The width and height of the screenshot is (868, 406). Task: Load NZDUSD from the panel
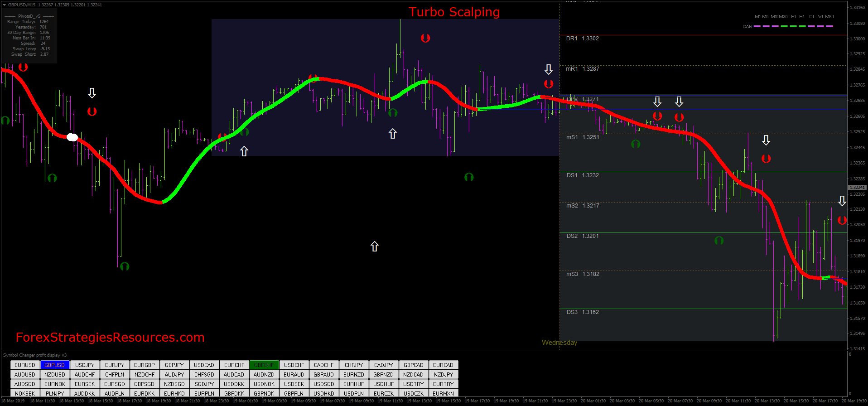(55, 375)
